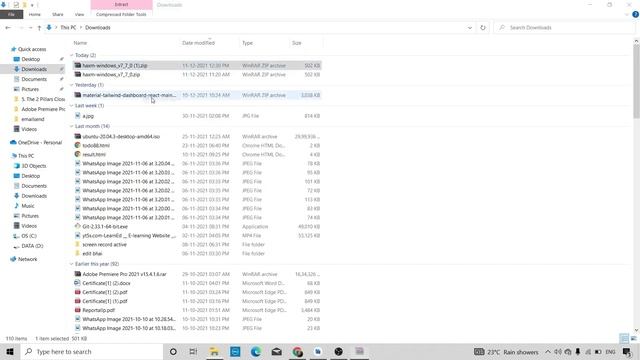Select the todo88.html file

click(197, 145)
